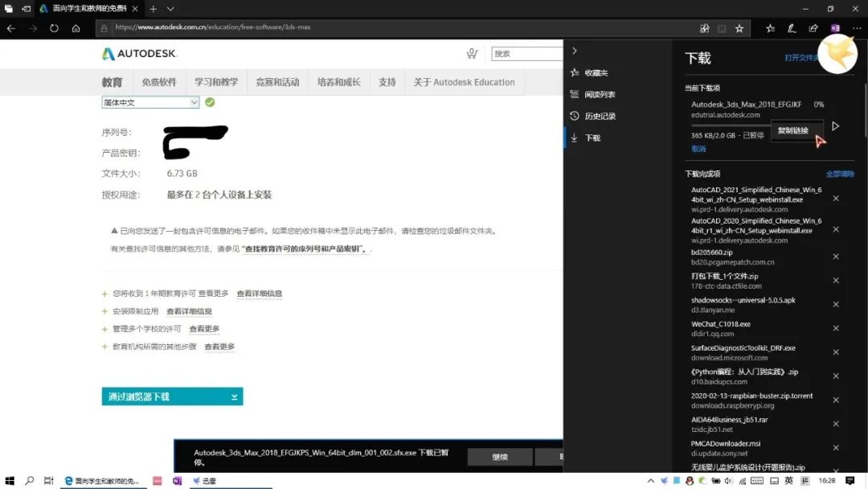Go back with the browser back arrow
This screenshot has width=868, height=489.
[11, 28]
